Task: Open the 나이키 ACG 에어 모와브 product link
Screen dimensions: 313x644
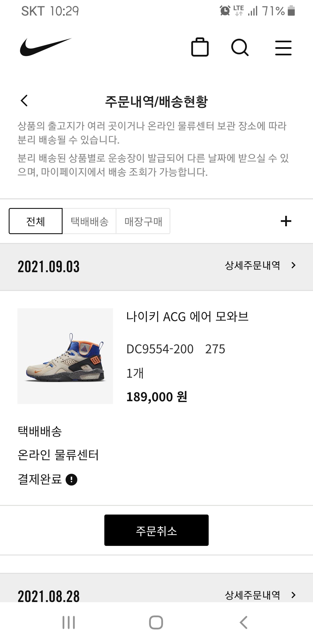Action: click(x=187, y=317)
